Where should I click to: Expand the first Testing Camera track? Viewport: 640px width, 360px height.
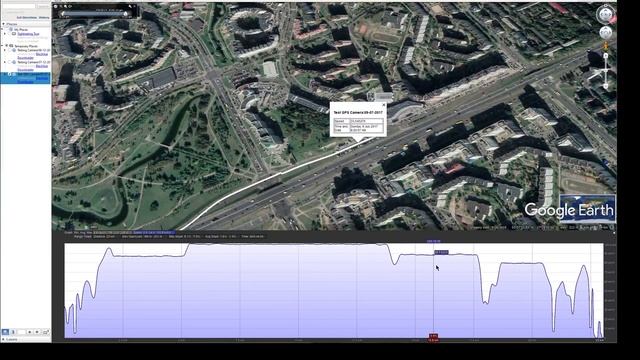coord(4,50)
